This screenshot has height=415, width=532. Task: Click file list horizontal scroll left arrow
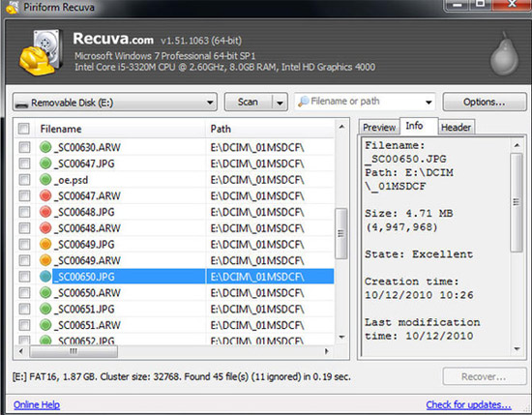tap(21, 351)
